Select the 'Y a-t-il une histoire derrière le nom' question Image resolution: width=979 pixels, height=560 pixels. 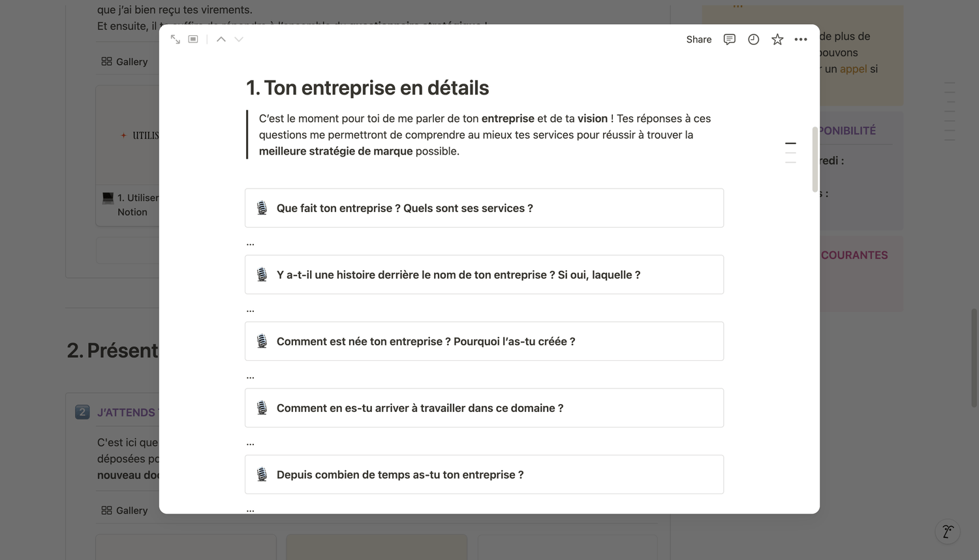(458, 275)
